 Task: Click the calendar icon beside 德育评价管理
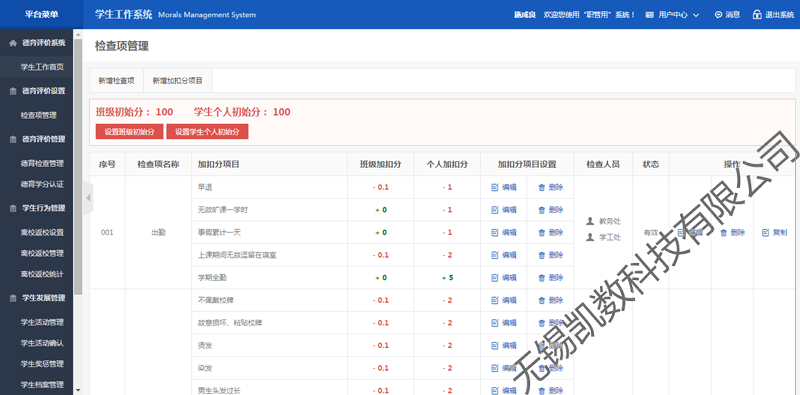tap(13, 139)
